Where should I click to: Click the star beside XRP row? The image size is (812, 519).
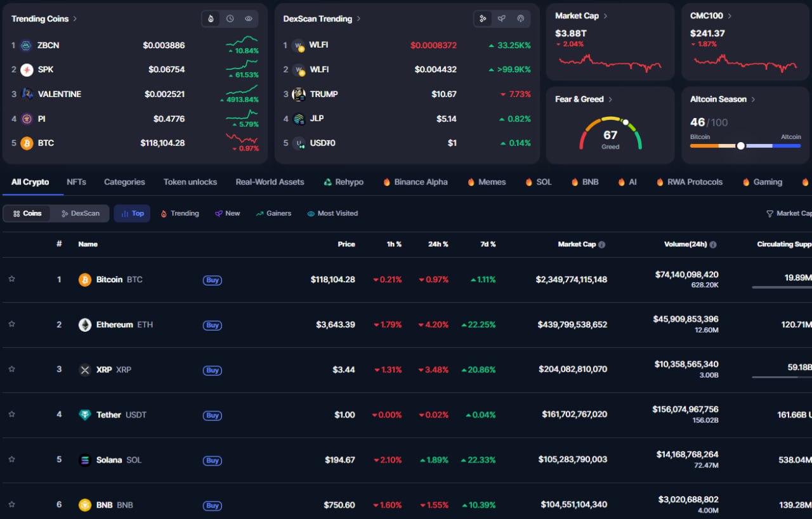tap(11, 369)
